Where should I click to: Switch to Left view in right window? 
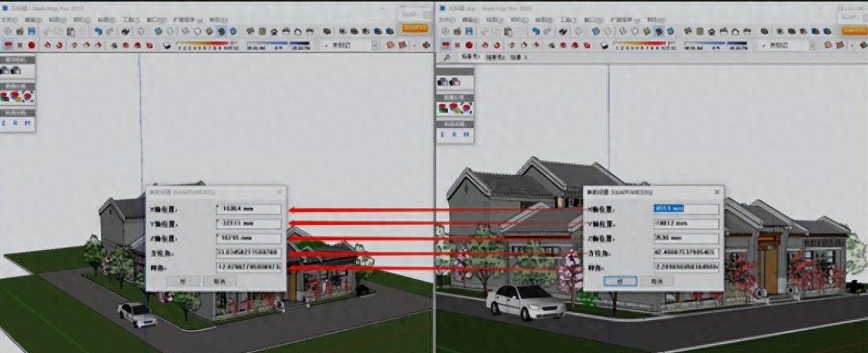coord(747,31)
